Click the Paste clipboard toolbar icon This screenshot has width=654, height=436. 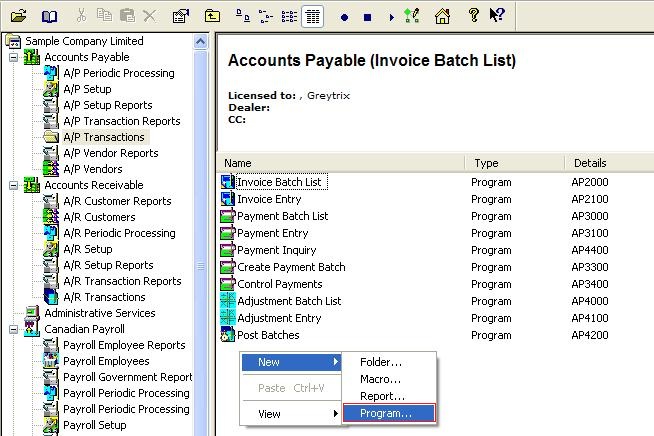(x=127, y=16)
